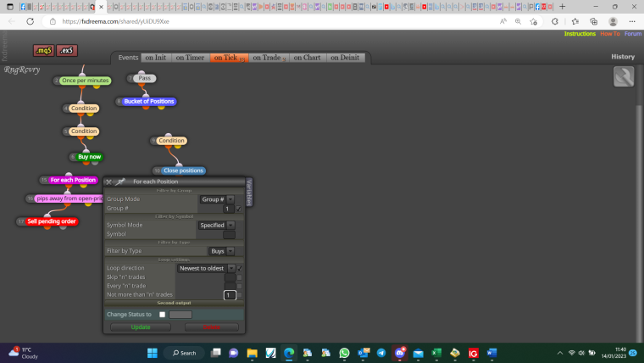Open browser extensions icon
The height and width of the screenshot is (363, 644).
555,21
